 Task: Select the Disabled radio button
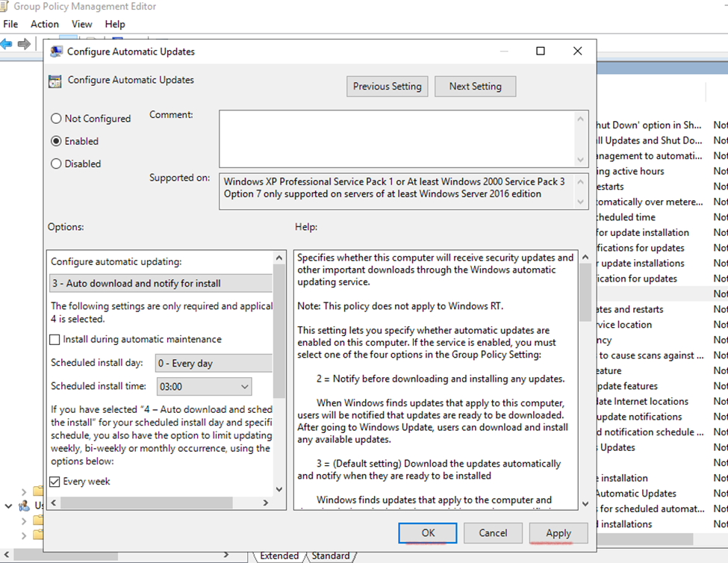pyautogui.click(x=56, y=164)
